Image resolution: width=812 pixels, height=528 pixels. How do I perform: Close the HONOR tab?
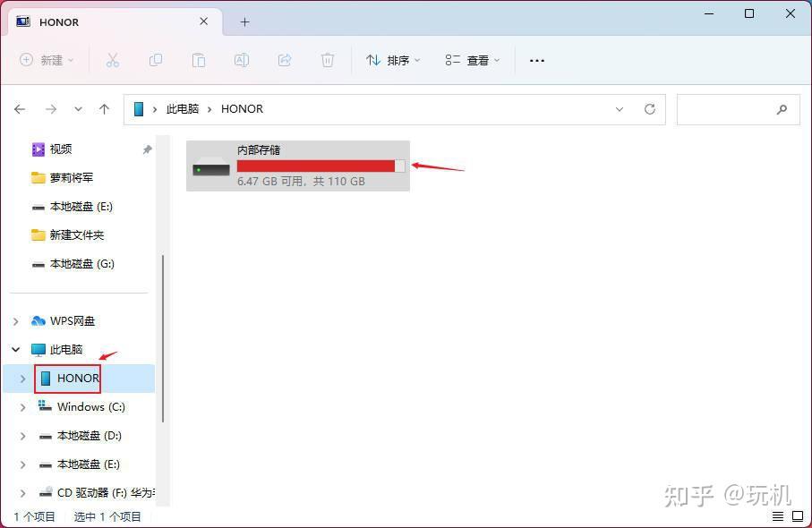203,21
